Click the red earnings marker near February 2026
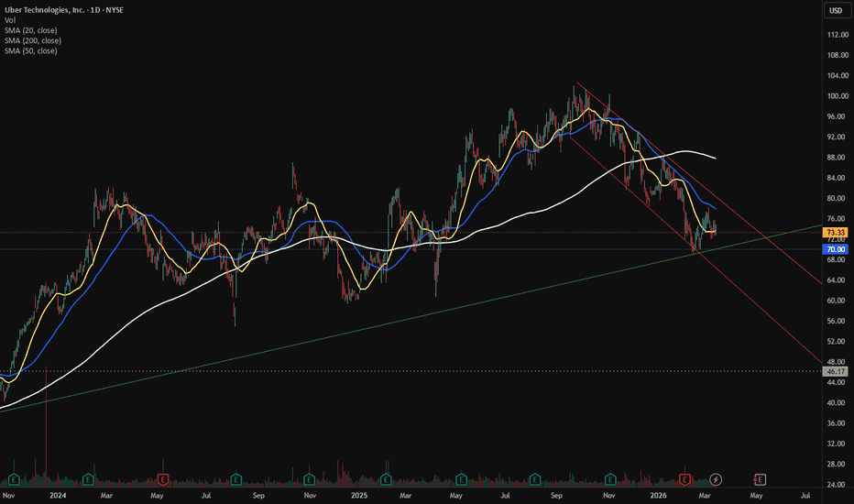The image size is (854, 504). (x=685, y=478)
